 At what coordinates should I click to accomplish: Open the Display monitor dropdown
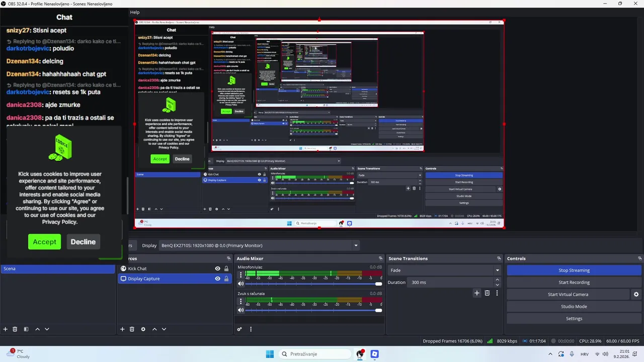(x=259, y=245)
